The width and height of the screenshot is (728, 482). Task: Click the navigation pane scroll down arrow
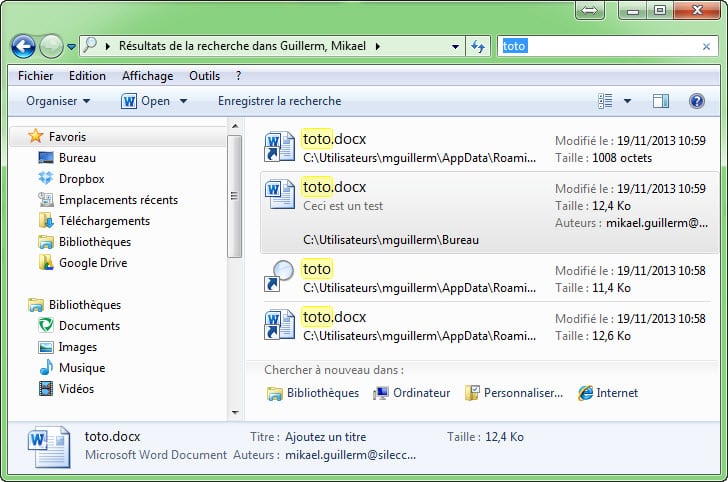coord(235,412)
